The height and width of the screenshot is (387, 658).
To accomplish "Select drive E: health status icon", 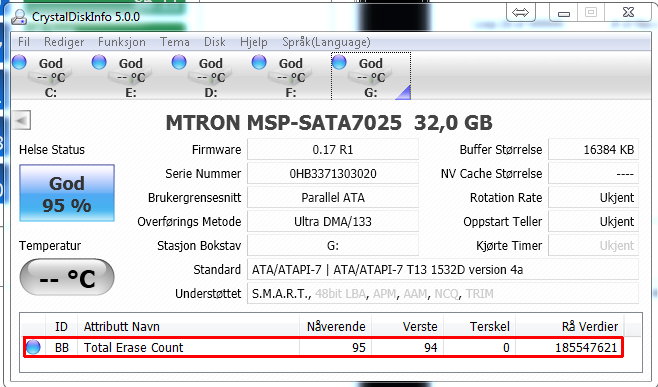I will pyautogui.click(x=99, y=62).
